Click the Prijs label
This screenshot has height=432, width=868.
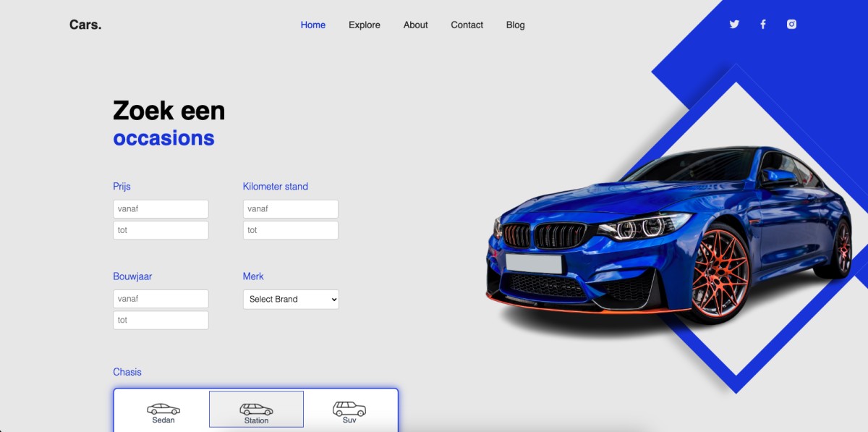[x=122, y=187]
